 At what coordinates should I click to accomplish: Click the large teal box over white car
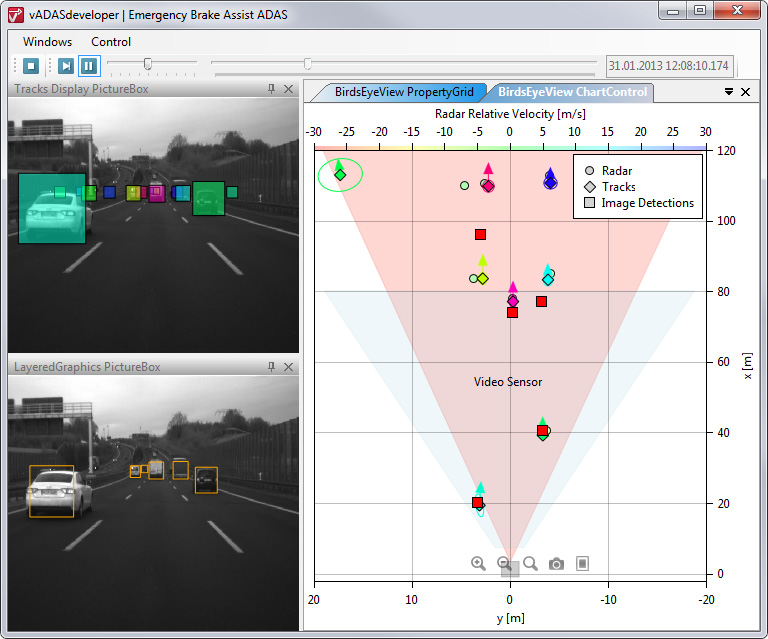(52, 208)
